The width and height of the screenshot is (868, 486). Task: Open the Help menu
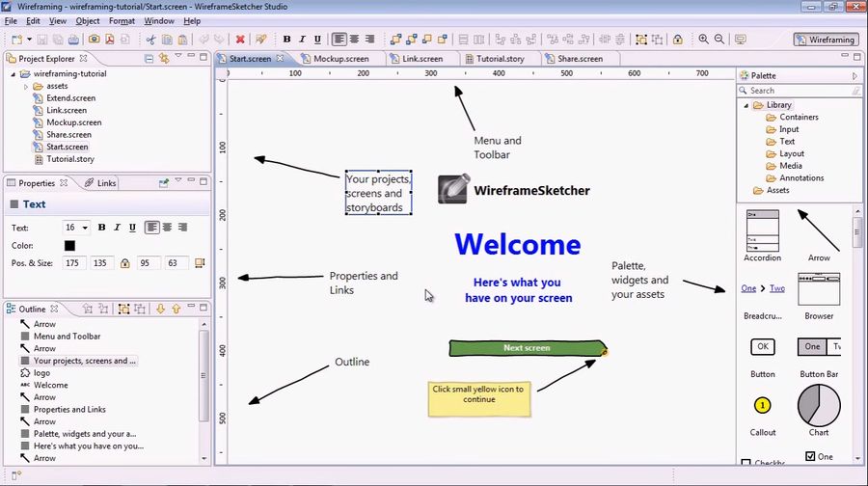pos(192,21)
